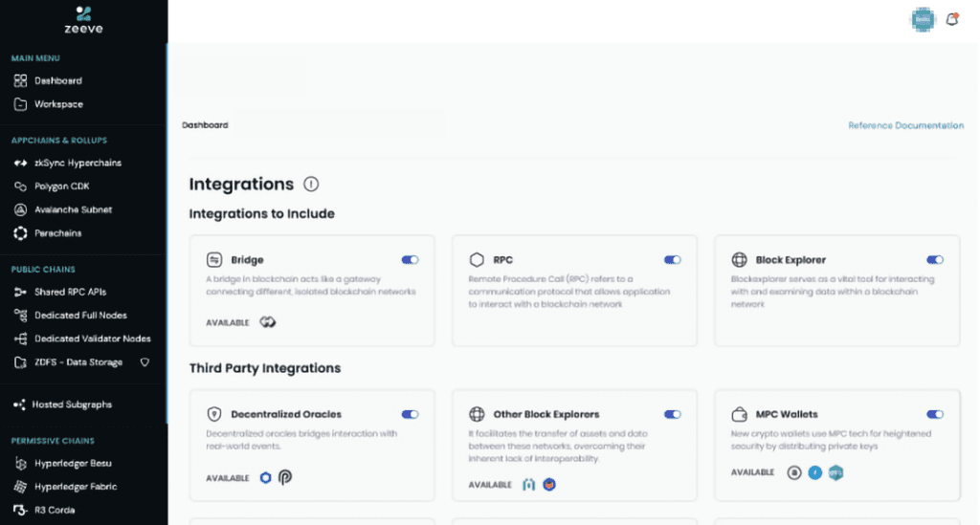Click the Avalanche Subnet icon
This screenshot has height=525, width=980.
21,209
